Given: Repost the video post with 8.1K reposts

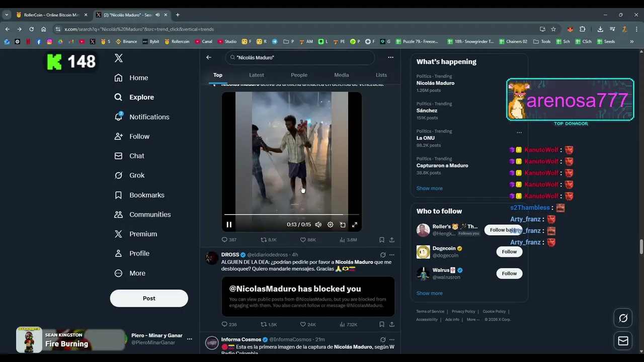Looking at the screenshot, I should tap(268, 240).
